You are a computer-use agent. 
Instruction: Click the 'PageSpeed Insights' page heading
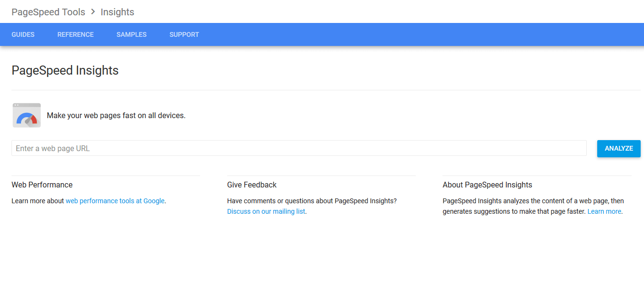point(65,70)
